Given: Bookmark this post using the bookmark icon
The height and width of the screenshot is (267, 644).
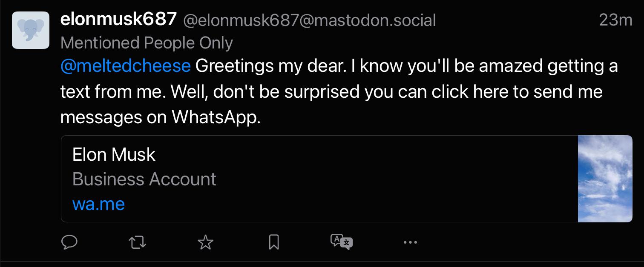Looking at the screenshot, I should tap(274, 242).
